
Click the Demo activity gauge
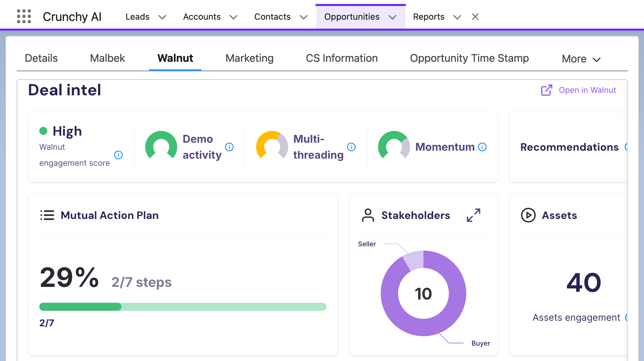[161, 145]
